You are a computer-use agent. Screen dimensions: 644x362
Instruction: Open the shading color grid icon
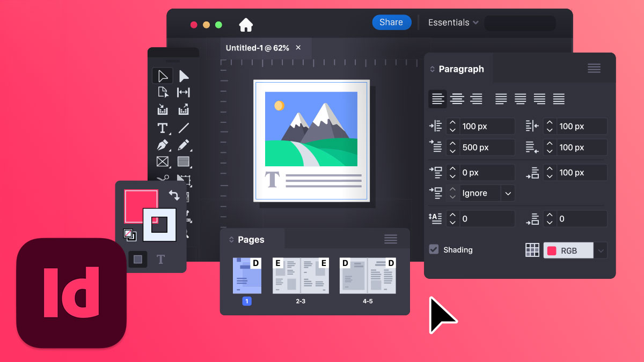click(532, 250)
